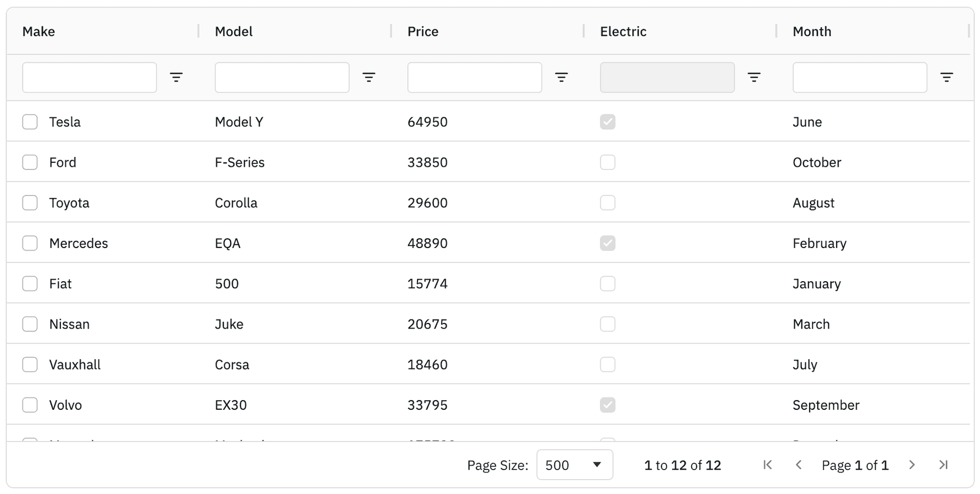
Task: Toggle Electric checkbox in the Mercedes row
Action: [608, 243]
